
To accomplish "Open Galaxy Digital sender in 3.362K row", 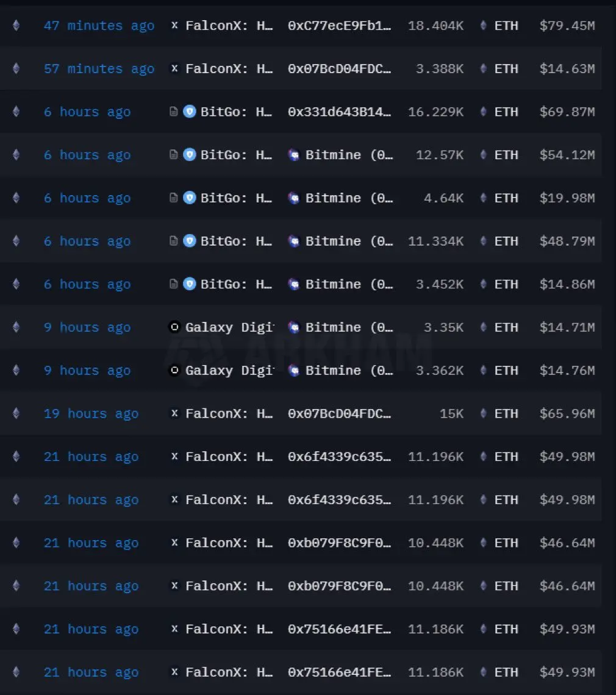I will 222,371.
